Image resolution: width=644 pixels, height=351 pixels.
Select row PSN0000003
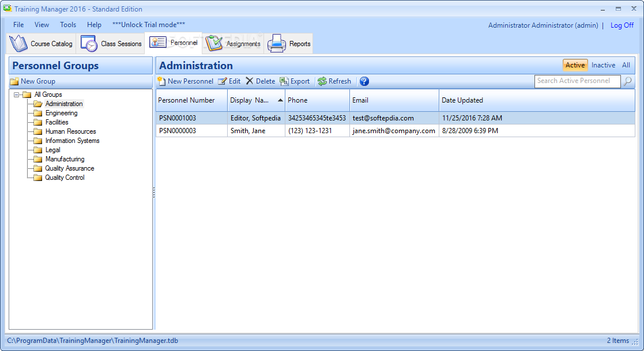pyautogui.click(x=395, y=131)
